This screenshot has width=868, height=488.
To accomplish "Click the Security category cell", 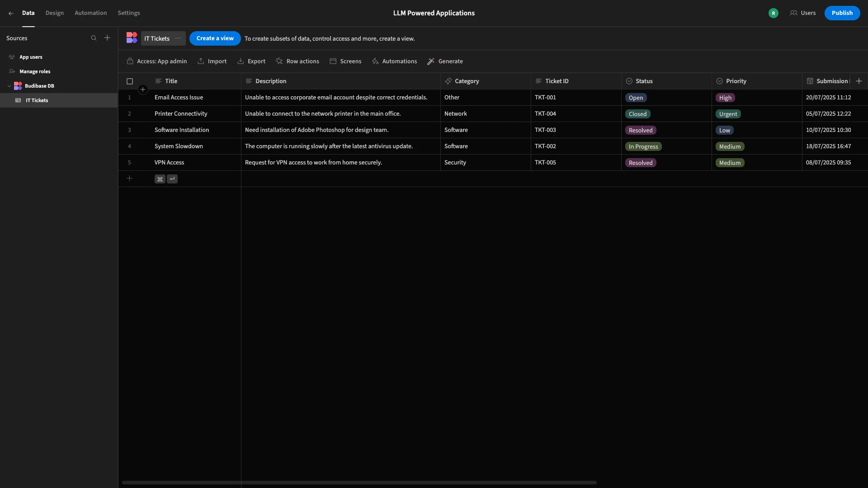I will [486, 163].
